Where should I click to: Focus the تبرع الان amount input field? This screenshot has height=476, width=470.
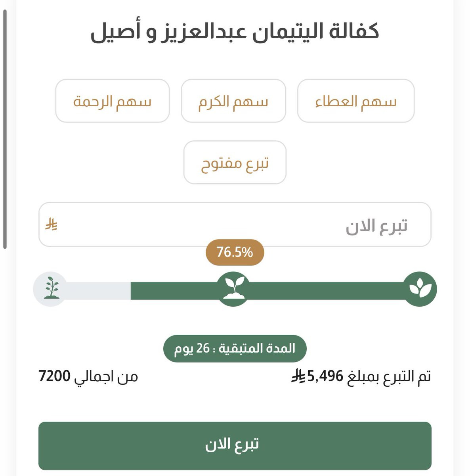(x=235, y=225)
